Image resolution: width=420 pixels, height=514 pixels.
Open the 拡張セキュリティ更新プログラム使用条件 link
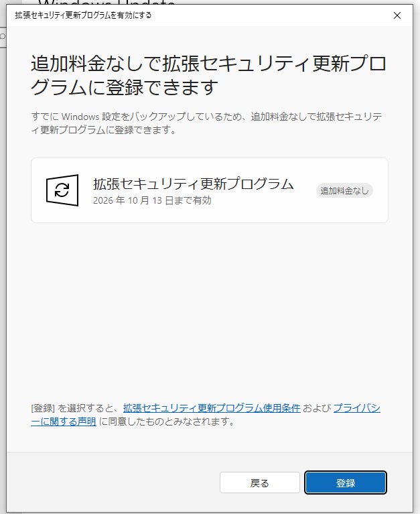pyautogui.click(x=212, y=408)
